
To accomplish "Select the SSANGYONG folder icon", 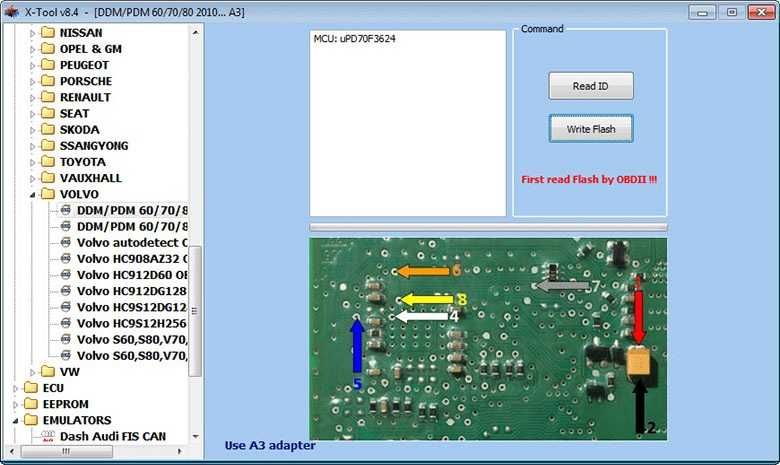I will click(48, 145).
